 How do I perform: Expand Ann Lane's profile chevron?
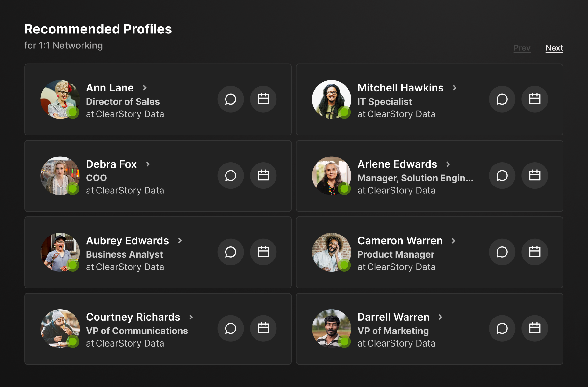click(145, 88)
